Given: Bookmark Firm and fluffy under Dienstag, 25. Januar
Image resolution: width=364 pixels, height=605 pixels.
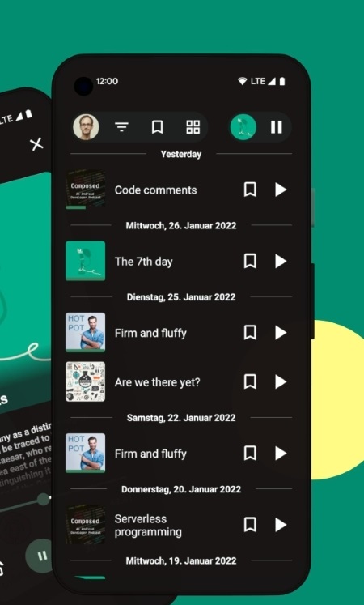Looking at the screenshot, I should point(250,332).
